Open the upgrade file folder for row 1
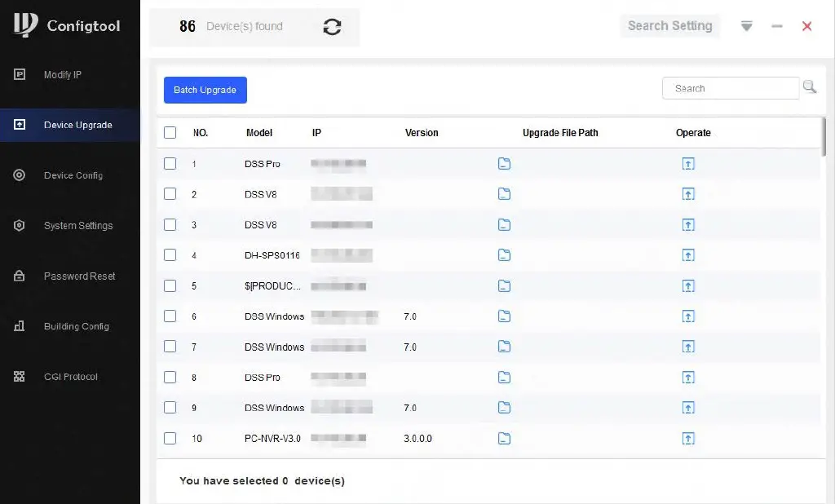835x504 pixels. 504,164
